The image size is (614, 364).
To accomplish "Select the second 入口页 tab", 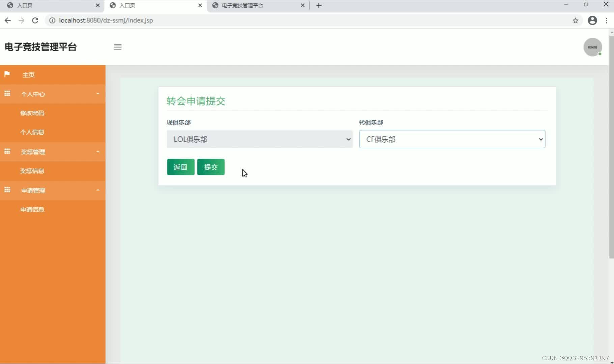I will 155,5.
